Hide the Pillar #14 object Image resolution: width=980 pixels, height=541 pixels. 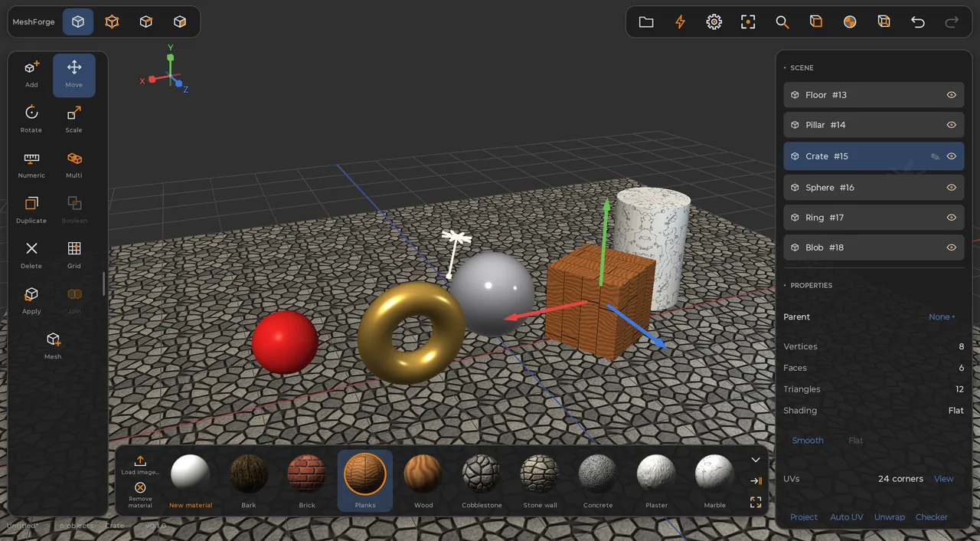coord(952,125)
